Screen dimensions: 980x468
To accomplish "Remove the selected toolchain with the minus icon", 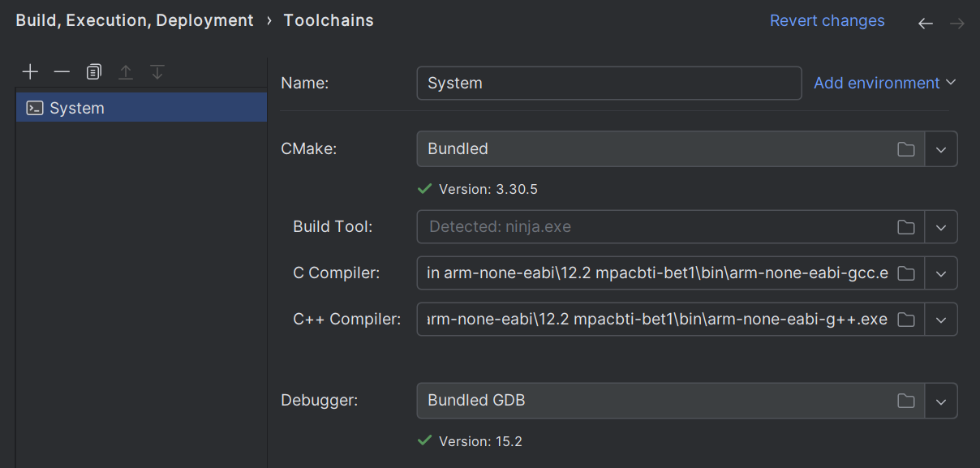I will (62, 72).
